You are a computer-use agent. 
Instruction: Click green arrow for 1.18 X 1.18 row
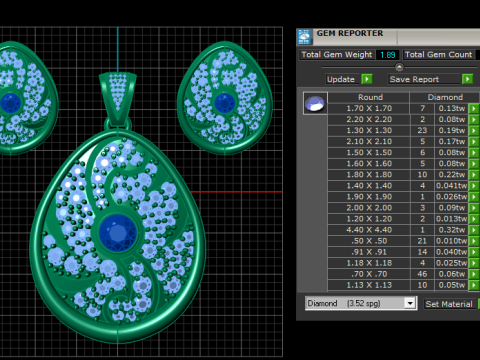click(474, 263)
